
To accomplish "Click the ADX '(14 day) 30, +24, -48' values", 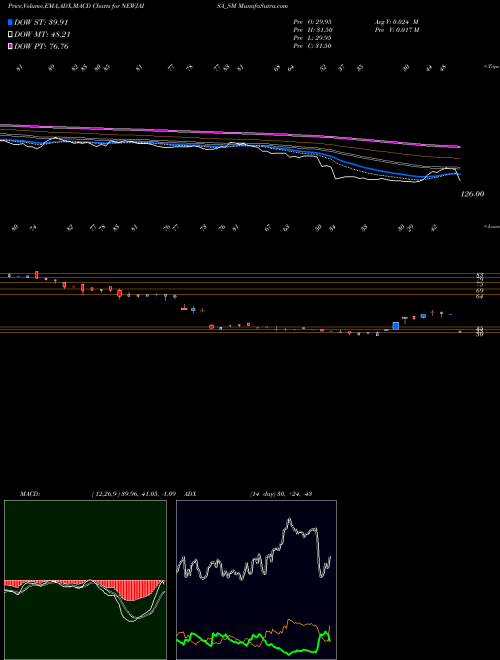I will coord(281,494).
